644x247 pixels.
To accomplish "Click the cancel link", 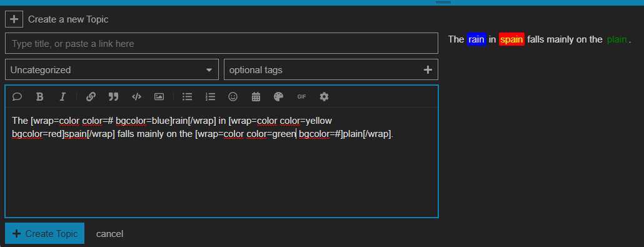I will [x=109, y=234].
